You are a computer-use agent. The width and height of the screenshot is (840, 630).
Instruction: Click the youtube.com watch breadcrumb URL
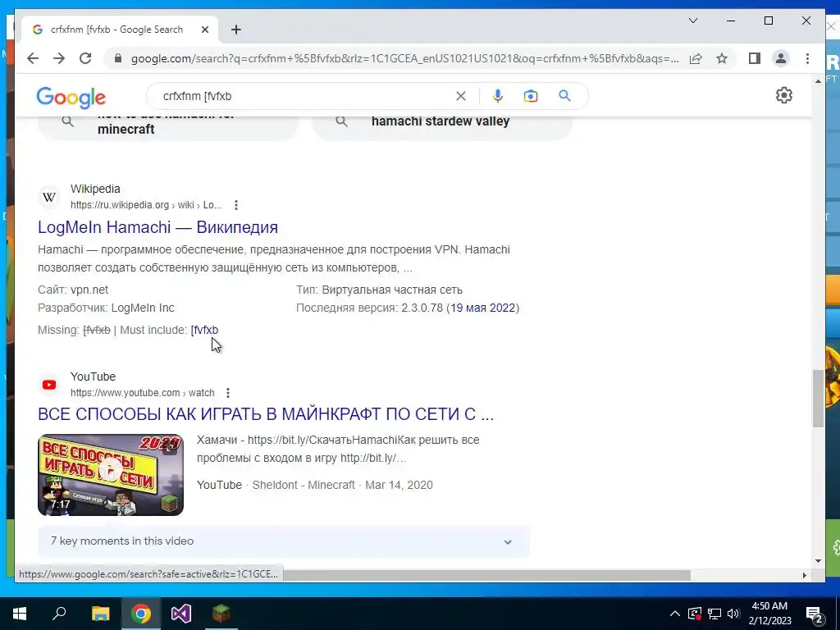(x=142, y=393)
